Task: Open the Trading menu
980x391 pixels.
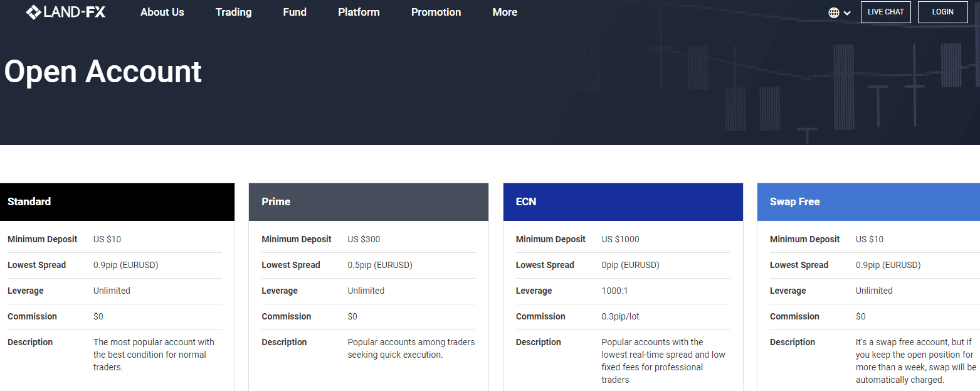Action: pyautogui.click(x=233, y=12)
